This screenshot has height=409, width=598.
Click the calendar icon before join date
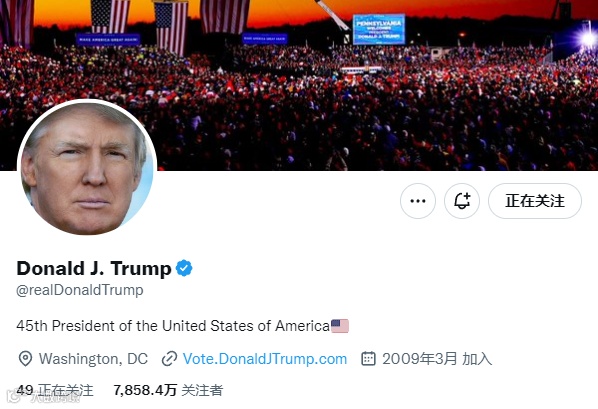coord(368,359)
